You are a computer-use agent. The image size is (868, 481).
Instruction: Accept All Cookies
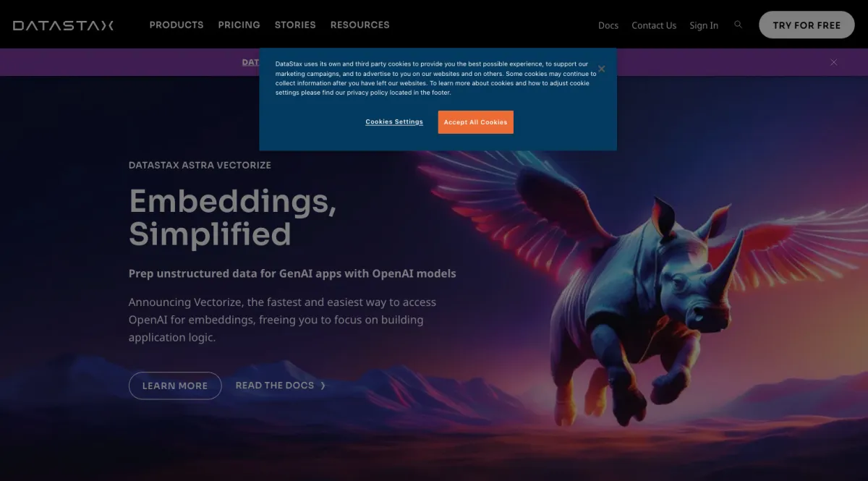coord(475,122)
